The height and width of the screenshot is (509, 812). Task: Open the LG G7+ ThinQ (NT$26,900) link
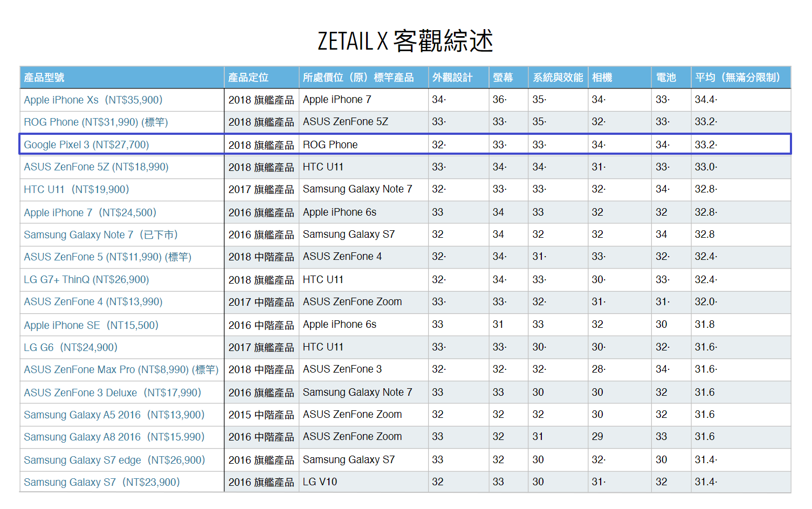click(x=86, y=280)
